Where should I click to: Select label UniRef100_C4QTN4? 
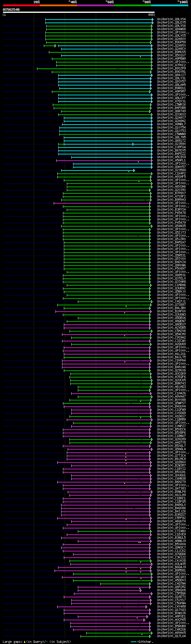171,584
